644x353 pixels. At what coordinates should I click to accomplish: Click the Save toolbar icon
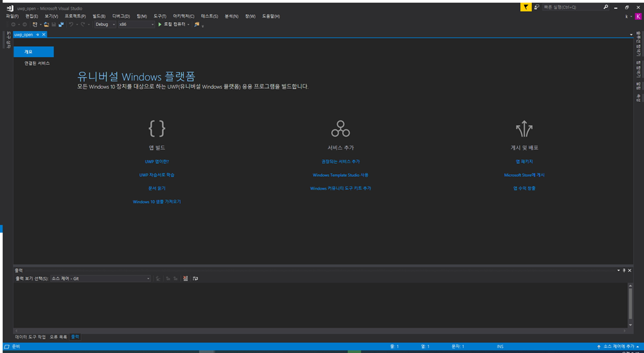pos(54,25)
